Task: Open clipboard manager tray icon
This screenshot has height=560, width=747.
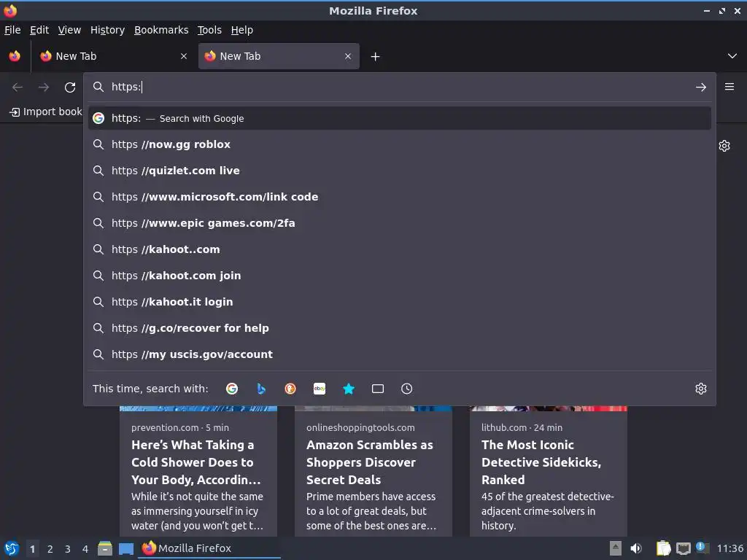Action: pyautogui.click(x=663, y=548)
